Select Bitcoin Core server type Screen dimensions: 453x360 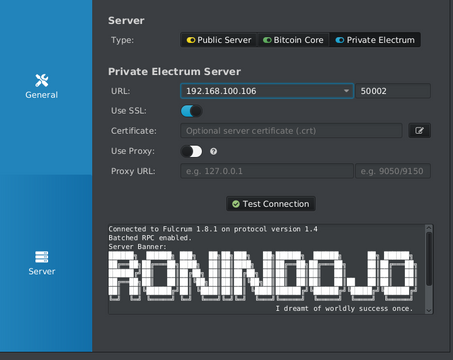(x=293, y=40)
